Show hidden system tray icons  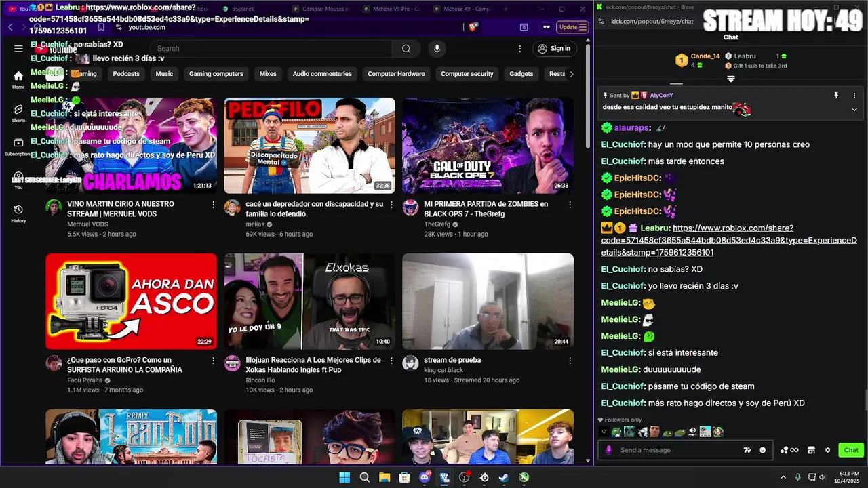point(783,477)
